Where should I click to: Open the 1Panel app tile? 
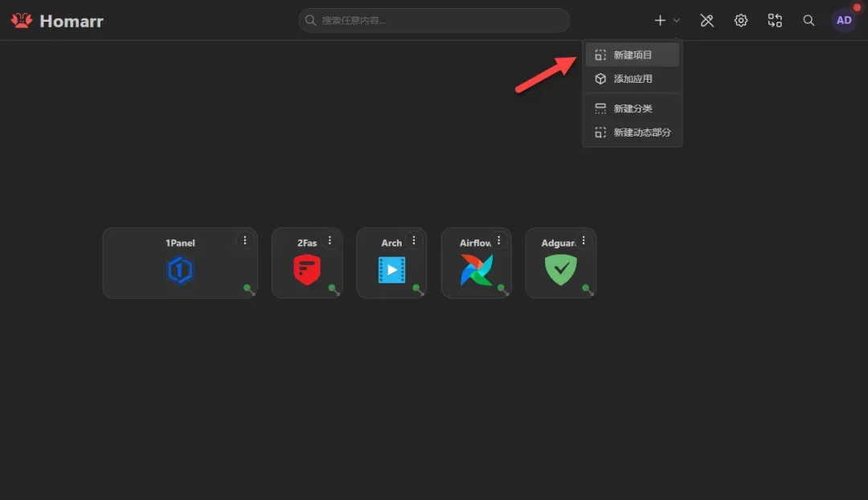point(180,271)
